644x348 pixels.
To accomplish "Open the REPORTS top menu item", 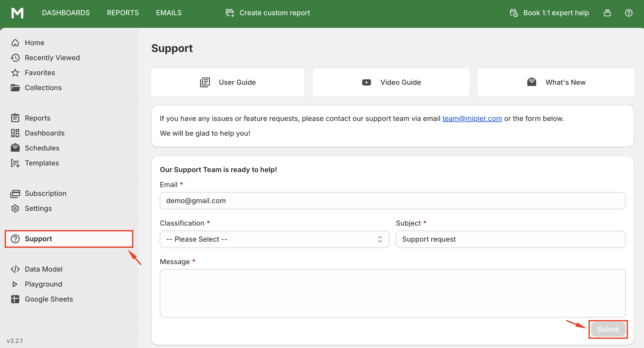I will (123, 13).
